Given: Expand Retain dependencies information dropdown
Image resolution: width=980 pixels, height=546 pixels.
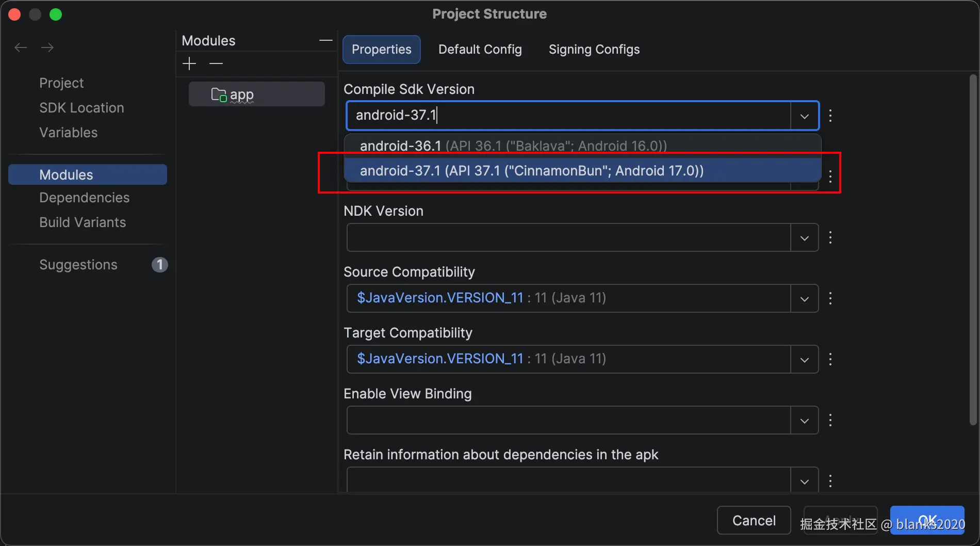Looking at the screenshot, I should (x=804, y=481).
